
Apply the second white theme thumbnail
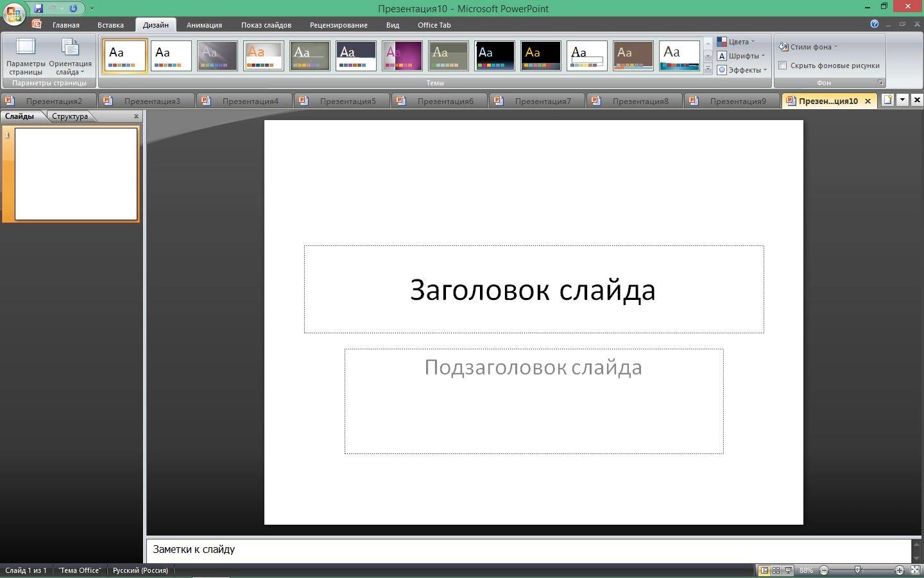coord(171,56)
